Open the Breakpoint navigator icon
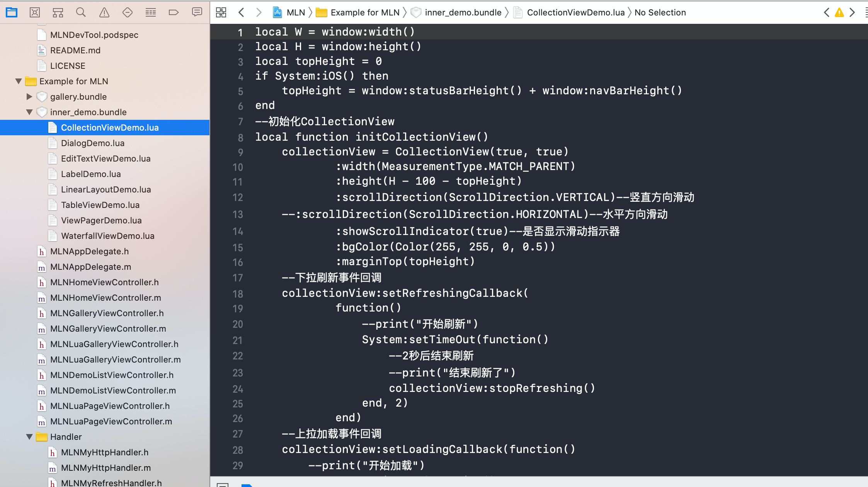 (x=174, y=12)
